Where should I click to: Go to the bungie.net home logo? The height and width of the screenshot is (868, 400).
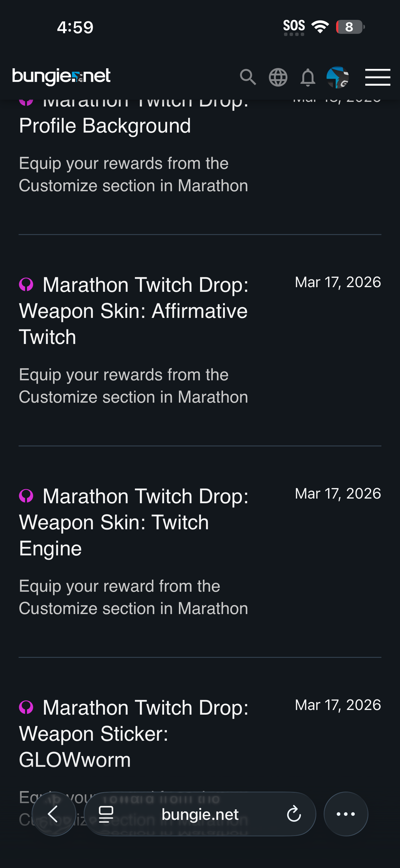[61, 76]
